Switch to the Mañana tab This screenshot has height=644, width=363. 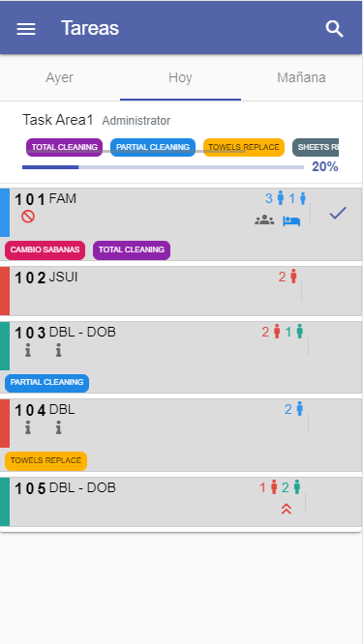(x=301, y=77)
